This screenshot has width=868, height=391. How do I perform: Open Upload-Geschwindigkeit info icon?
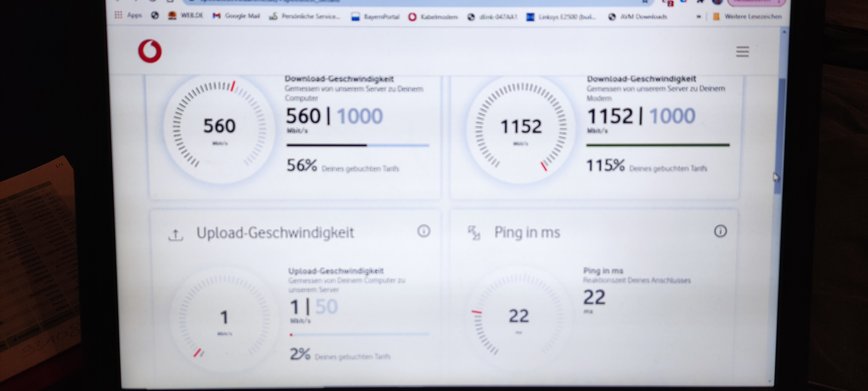(x=423, y=231)
